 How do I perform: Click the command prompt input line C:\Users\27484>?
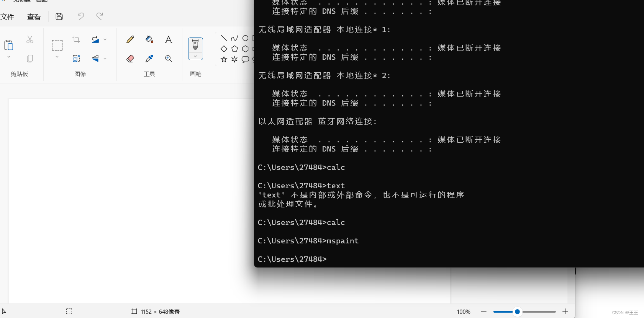pyautogui.click(x=292, y=259)
